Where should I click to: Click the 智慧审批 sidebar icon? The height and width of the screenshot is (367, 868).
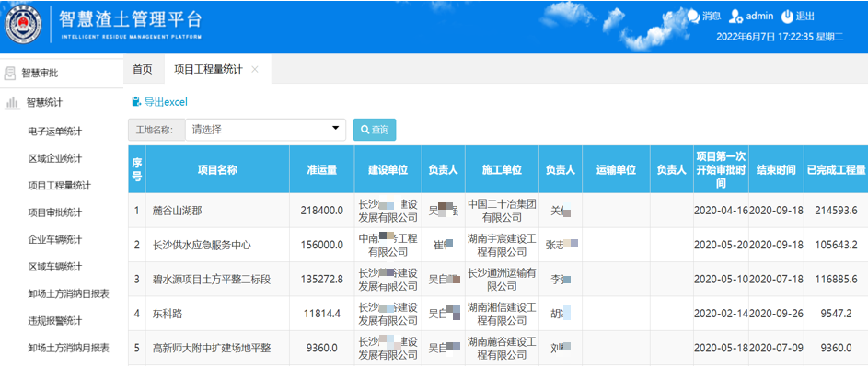tap(10, 73)
